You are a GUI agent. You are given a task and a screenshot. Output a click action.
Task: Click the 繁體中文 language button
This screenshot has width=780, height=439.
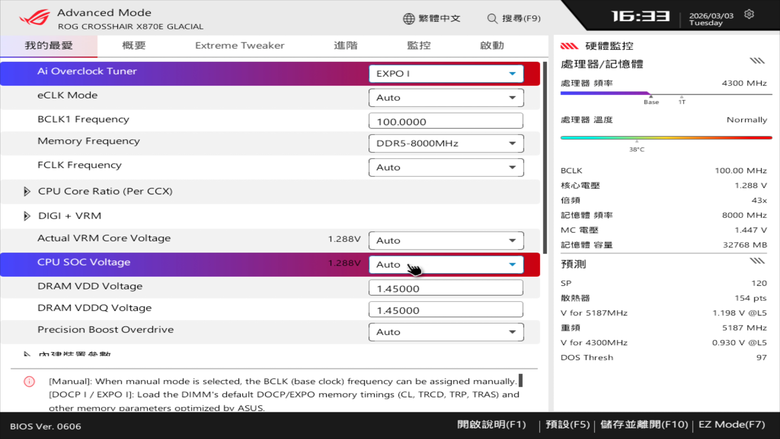tap(432, 18)
